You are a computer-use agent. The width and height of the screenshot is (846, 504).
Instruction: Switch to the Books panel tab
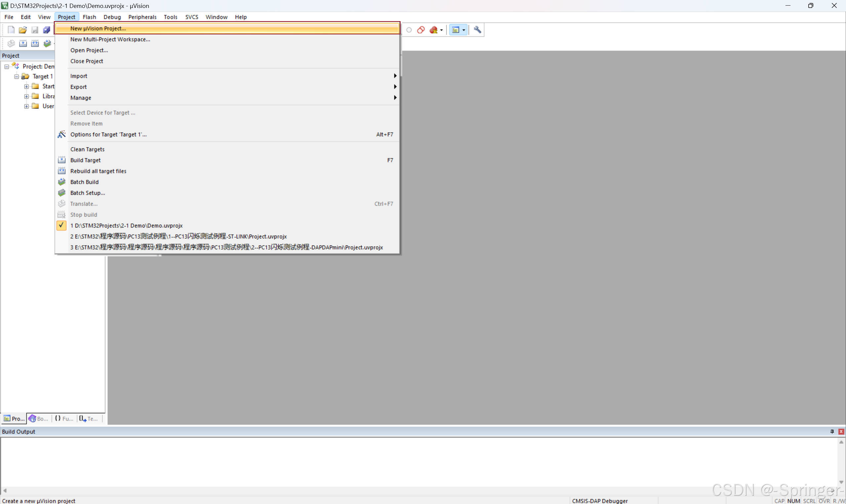point(38,418)
